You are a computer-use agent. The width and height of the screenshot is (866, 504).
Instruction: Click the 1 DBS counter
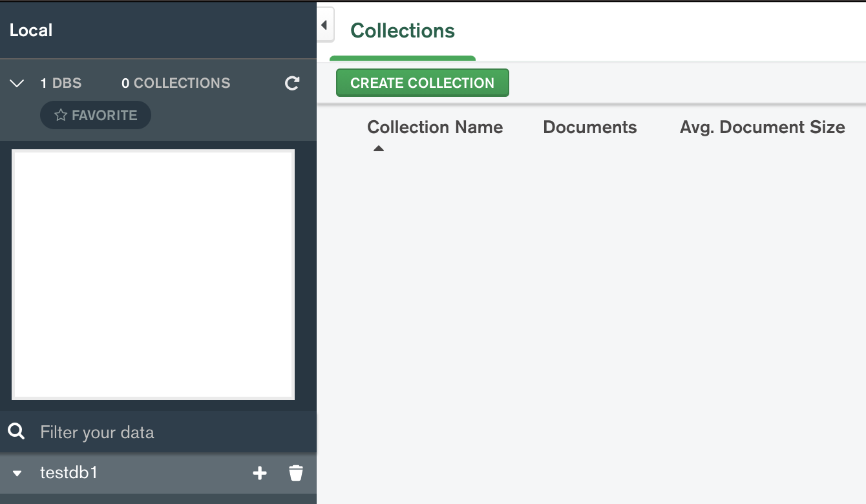[x=61, y=83]
